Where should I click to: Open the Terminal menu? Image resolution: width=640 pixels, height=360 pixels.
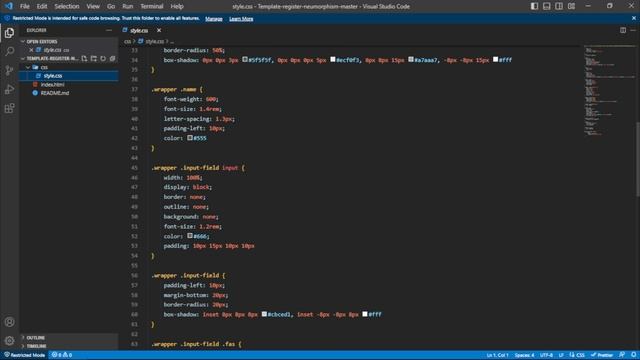[152, 6]
